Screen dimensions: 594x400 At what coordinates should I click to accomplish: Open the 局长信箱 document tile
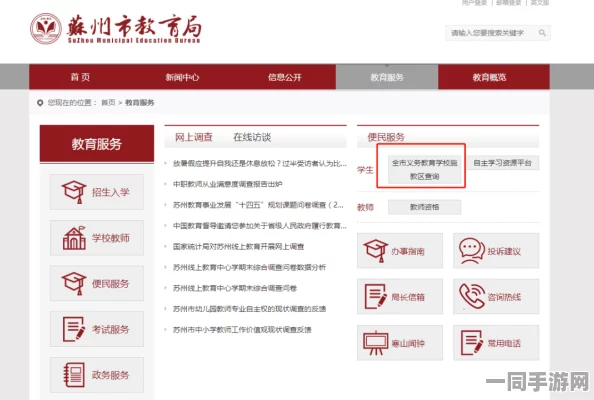click(400, 297)
